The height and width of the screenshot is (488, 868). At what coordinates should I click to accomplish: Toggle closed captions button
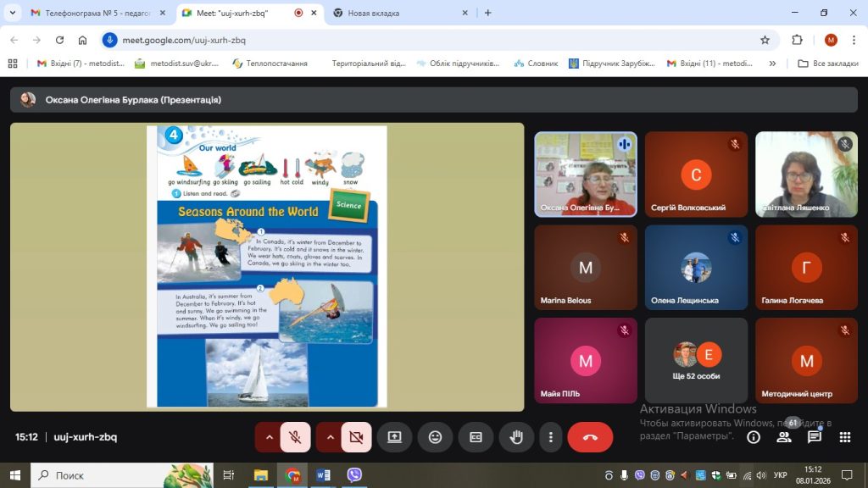476,437
